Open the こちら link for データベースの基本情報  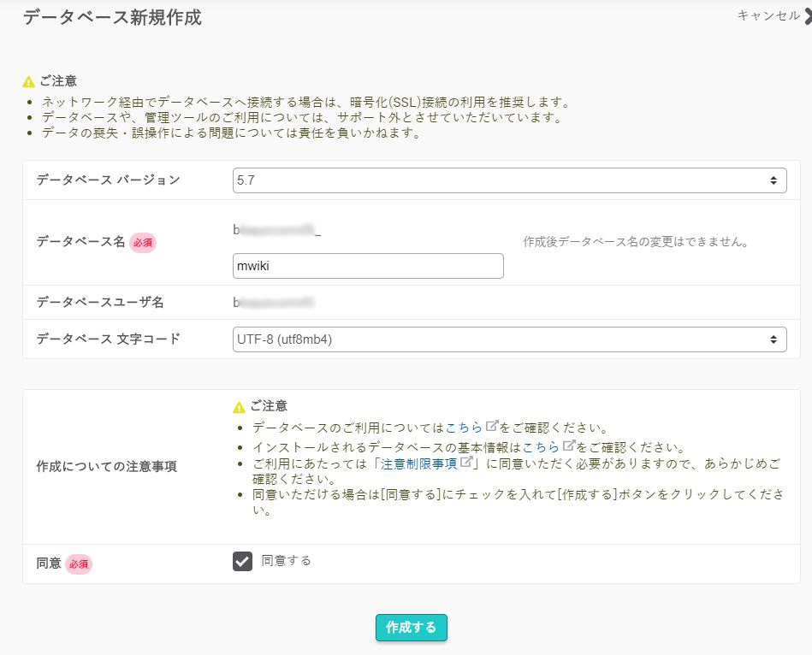(x=541, y=447)
